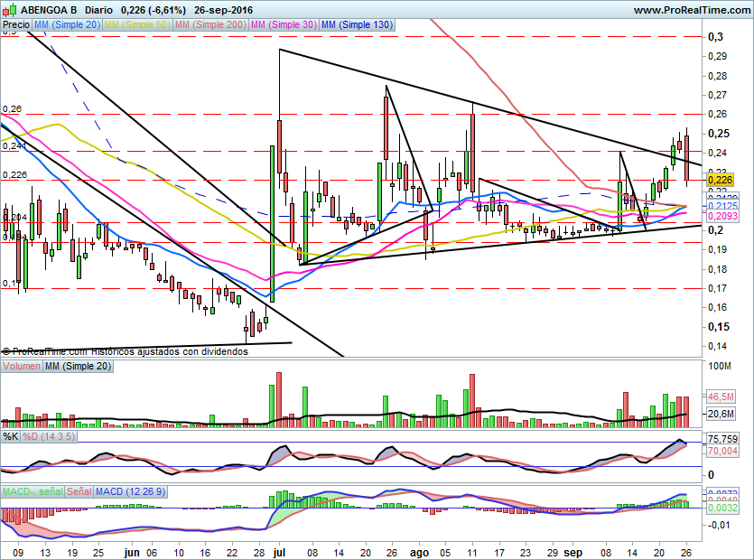
Task: Select the MM (Simple 200) label
Action: 209,25
